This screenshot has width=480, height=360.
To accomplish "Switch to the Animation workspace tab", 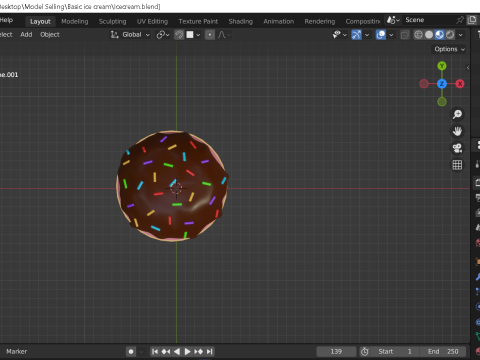I will coord(279,21).
